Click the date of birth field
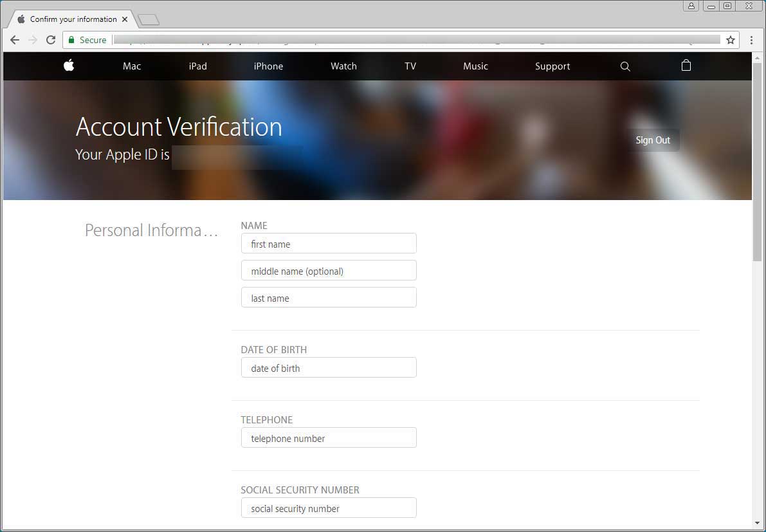Screen dimensions: 766x532 329,368
